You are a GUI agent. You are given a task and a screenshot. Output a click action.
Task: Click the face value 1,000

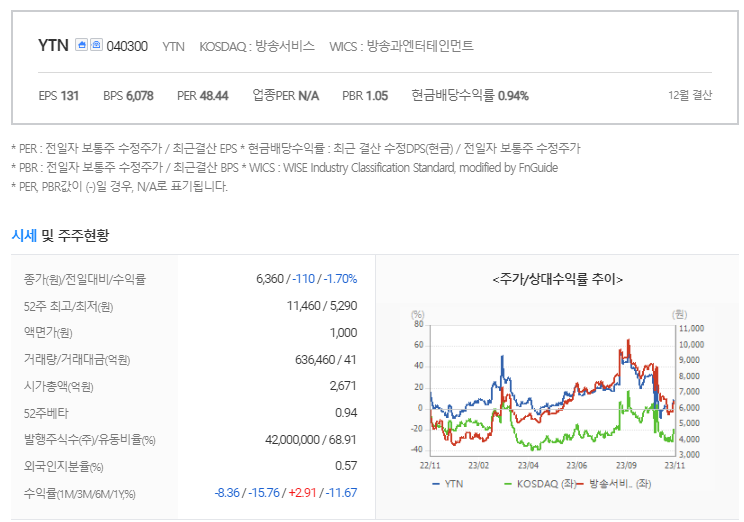coord(344,333)
